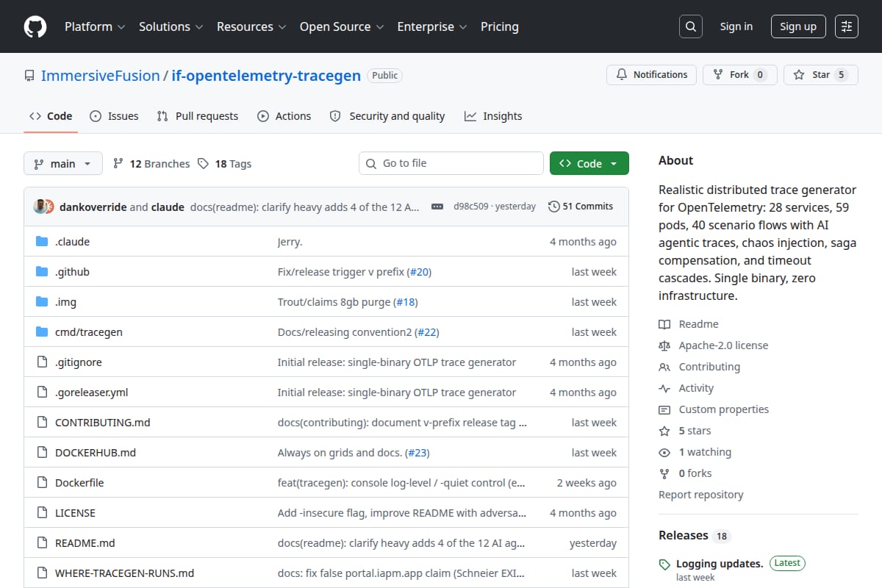
Task: Open pull request #20 link
Action: click(x=420, y=272)
